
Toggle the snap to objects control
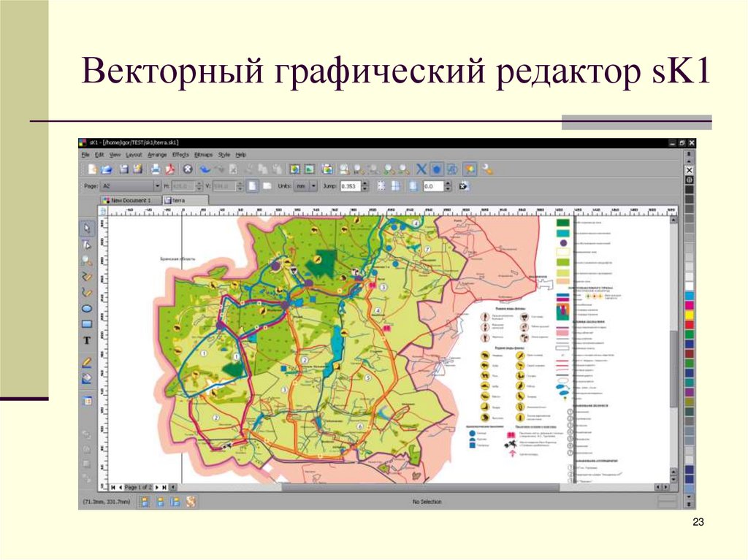click(413, 187)
